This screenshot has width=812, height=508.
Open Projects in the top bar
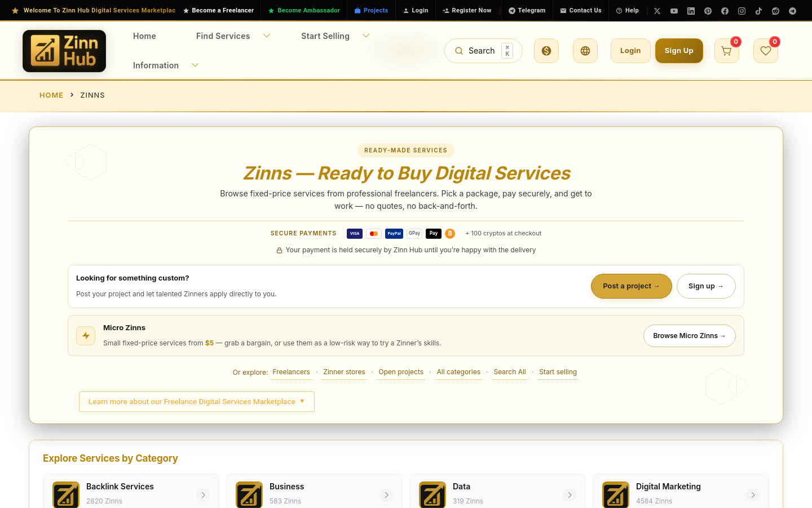point(371,10)
